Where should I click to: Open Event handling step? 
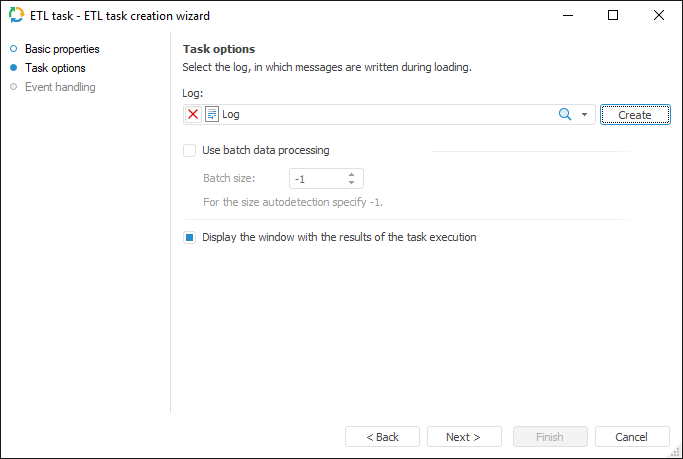coord(60,87)
